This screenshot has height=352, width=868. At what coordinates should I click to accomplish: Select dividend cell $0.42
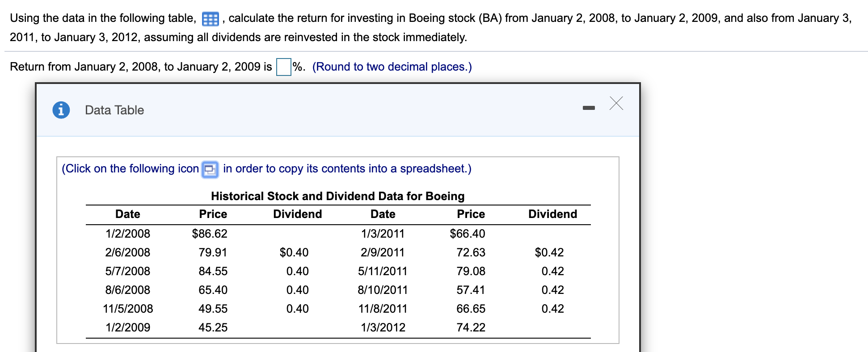pyautogui.click(x=549, y=252)
